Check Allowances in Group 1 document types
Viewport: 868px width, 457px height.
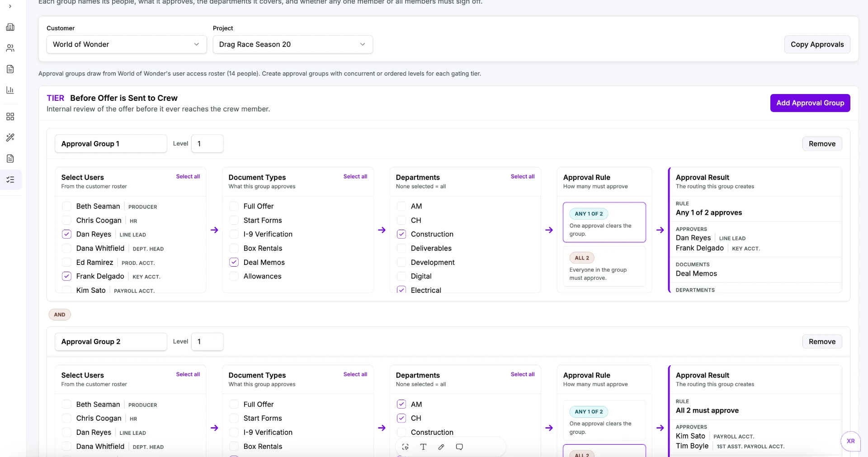[x=234, y=276]
